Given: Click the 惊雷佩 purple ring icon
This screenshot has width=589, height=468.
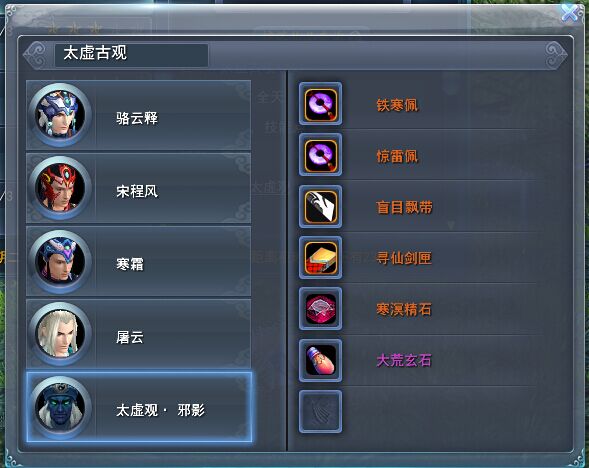Looking at the screenshot, I should 320,155.
